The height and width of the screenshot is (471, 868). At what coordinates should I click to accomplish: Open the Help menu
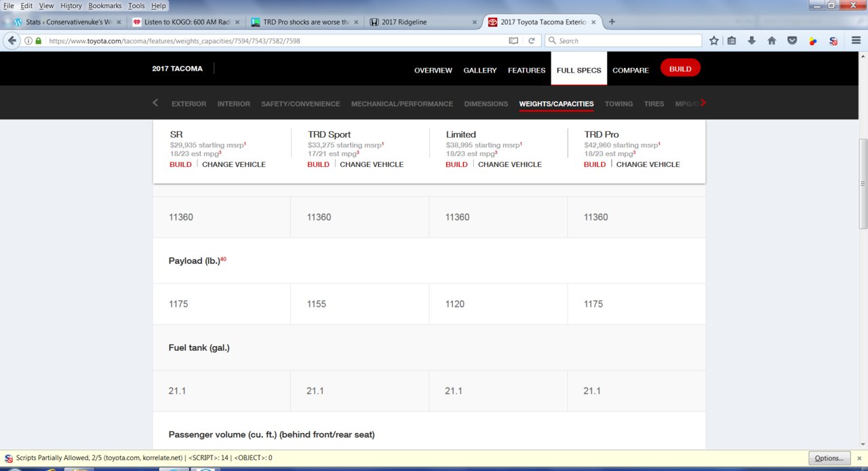(x=159, y=5)
